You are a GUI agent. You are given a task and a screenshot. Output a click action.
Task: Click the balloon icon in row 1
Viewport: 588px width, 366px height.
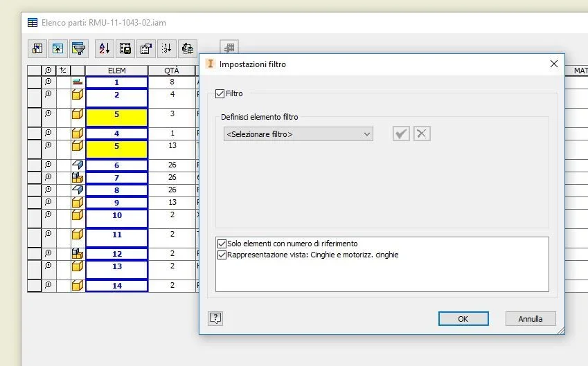pyautogui.click(x=48, y=81)
